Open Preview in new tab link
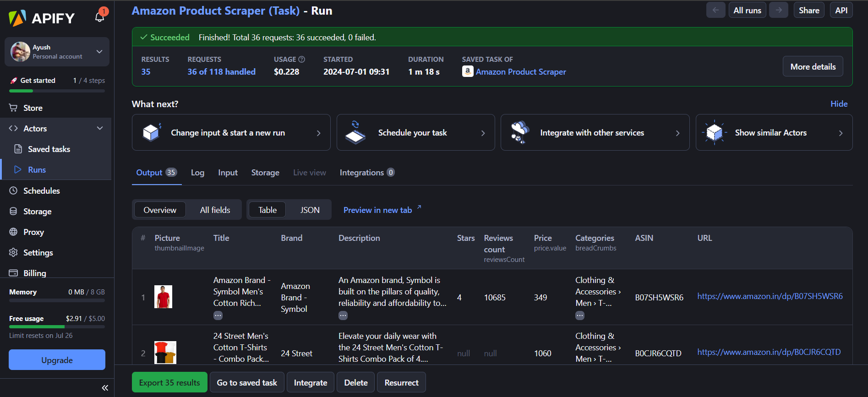868x397 pixels. pyautogui.click(x=382, y=210)
